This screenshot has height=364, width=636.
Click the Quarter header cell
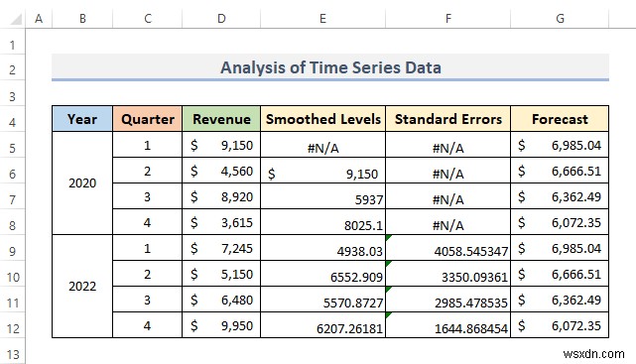148,119
